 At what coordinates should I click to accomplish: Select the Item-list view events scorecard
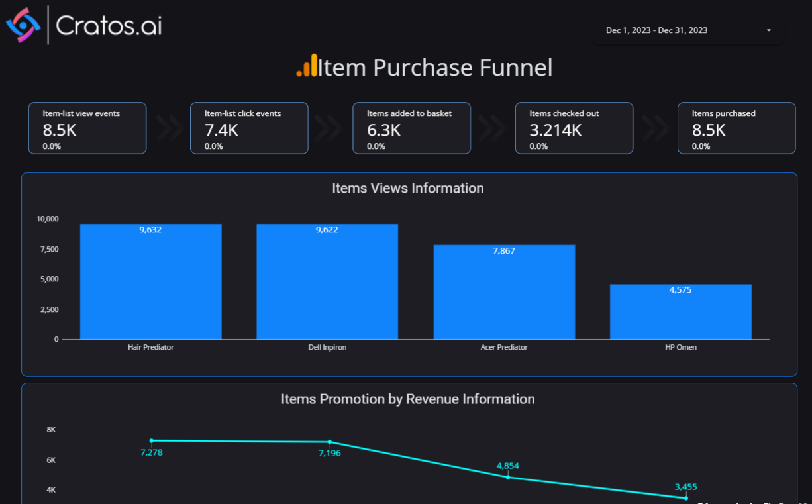point(87,128)
